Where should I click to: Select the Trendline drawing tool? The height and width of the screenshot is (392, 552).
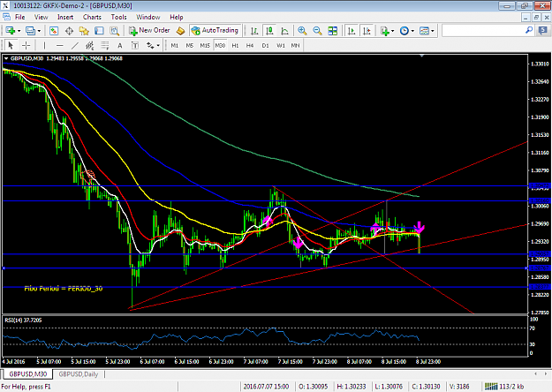coord(75,45)
